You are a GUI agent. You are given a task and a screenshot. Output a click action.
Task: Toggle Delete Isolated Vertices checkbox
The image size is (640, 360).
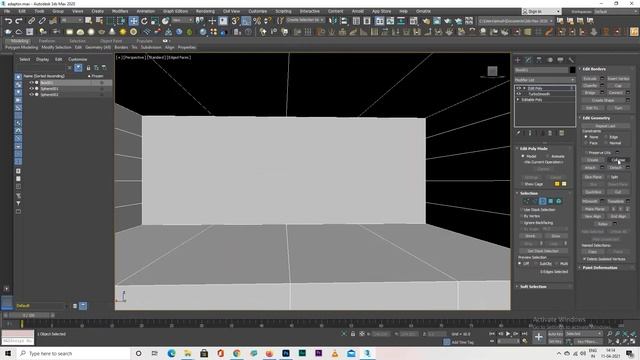(x=584, y=259)
